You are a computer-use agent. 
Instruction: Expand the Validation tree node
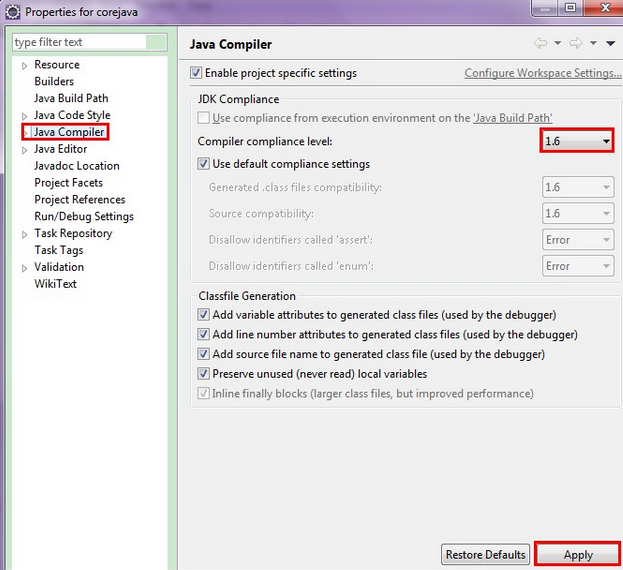(24, 268)
